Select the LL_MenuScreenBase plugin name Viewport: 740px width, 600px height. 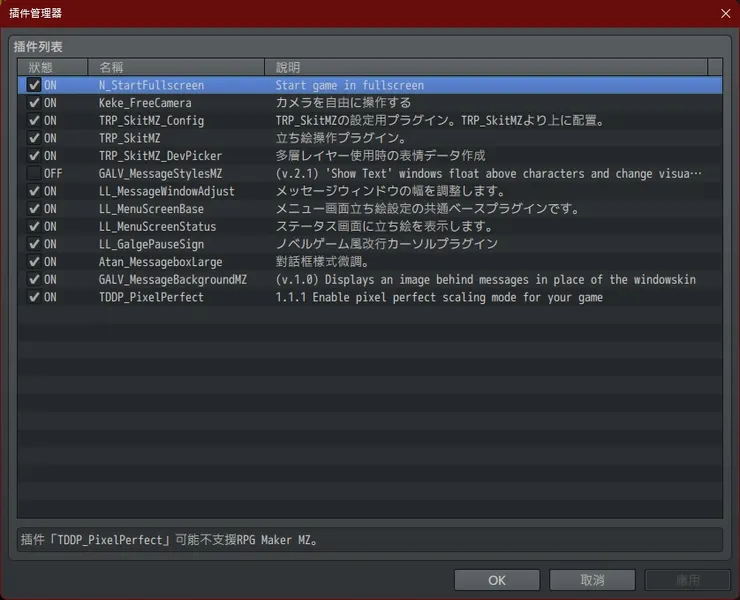pyautogui.click(x=151, y=209)
